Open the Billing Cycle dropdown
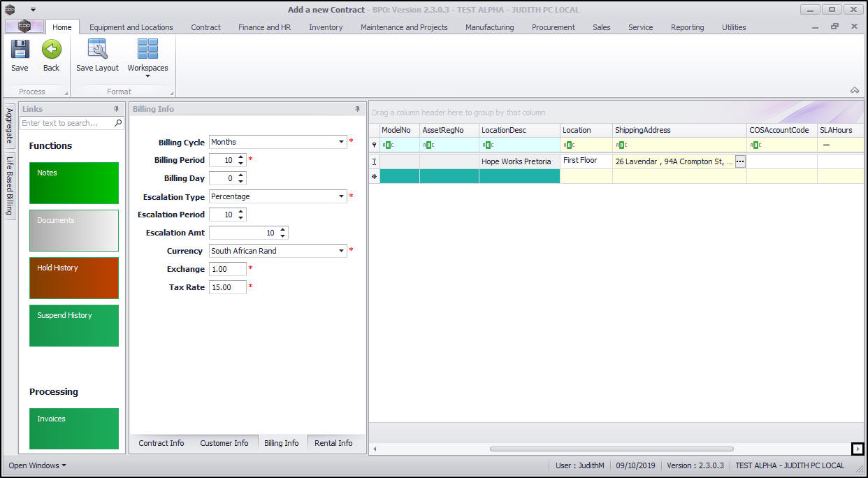 click(x=342, y=142)
